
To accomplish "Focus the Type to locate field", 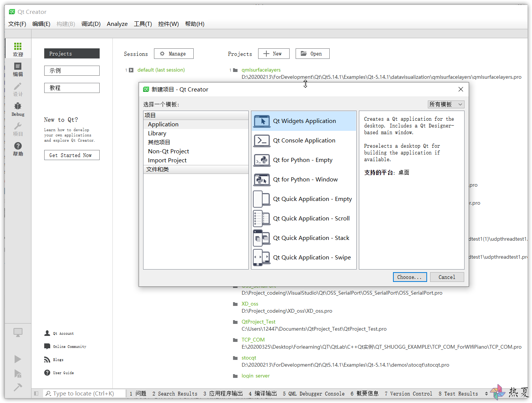I will pyautogui.click(x=84, y=394).
